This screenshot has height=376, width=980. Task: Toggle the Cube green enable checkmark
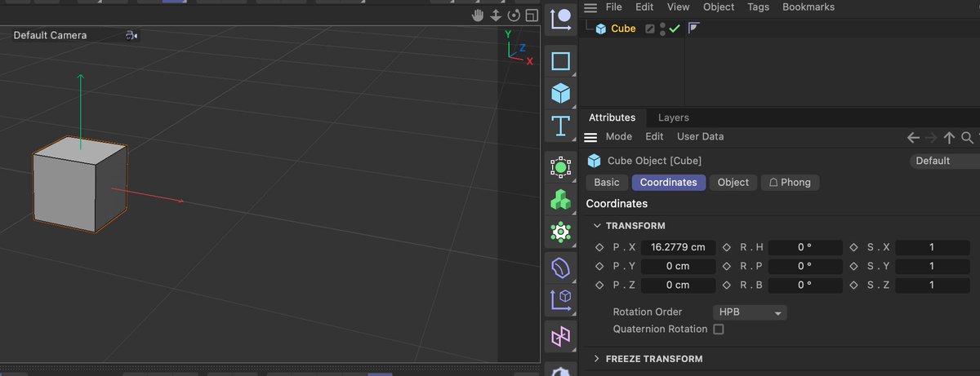coord(675,29)
